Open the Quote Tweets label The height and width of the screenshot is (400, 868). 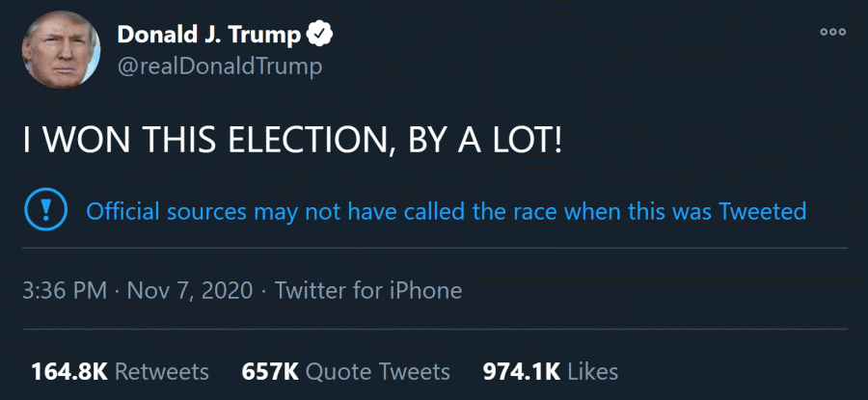pyautogui.click(x=377, y=371)
